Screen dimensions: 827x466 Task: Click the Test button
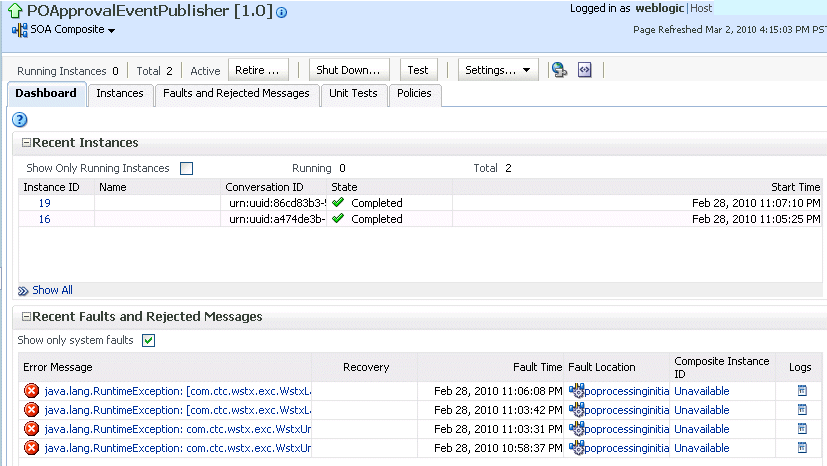[418, 70]
